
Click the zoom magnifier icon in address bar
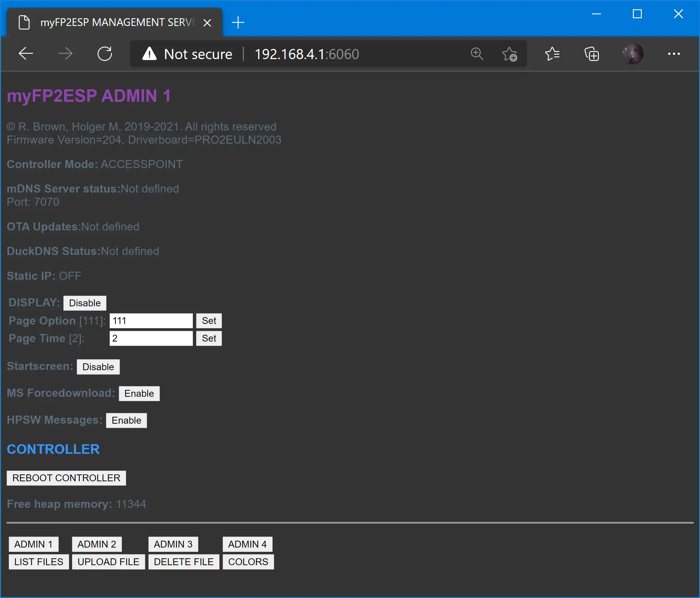point(477,54)
